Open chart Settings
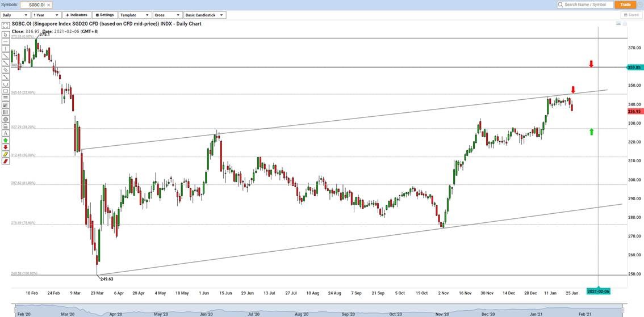The height and width of the screenshot is (317, 644). (105, 15)
